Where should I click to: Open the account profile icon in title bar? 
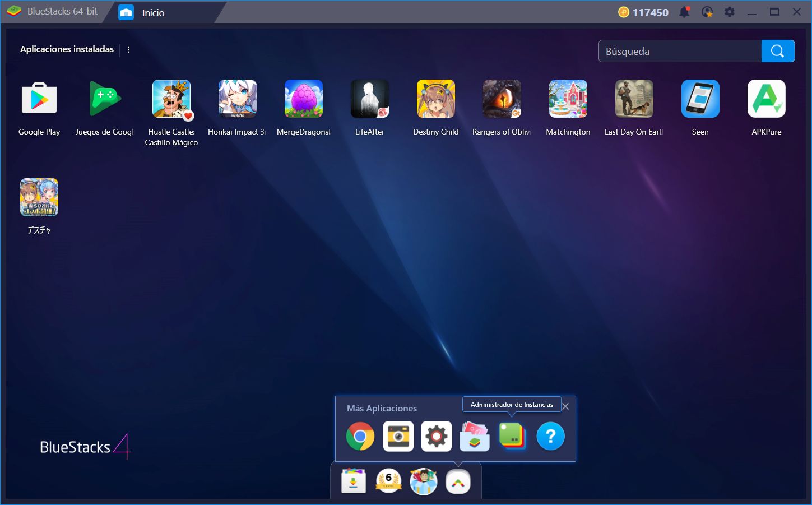tap(707, 12)
